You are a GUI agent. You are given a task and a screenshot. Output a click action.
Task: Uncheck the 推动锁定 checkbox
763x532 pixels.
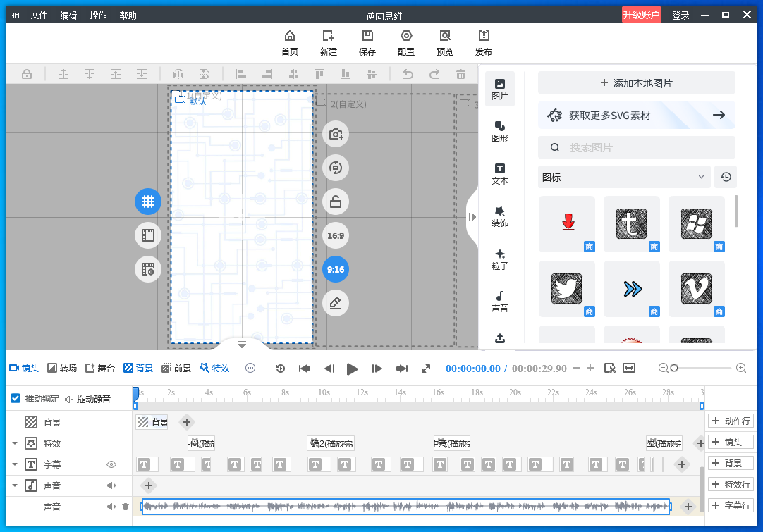(16, 398)
